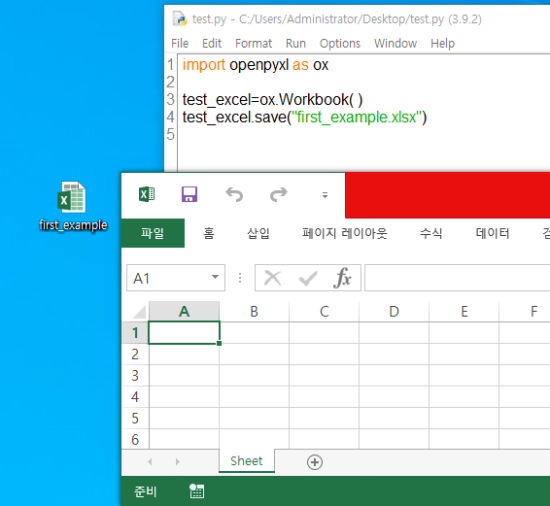Image resolution: width=550 pixels, height=506 pixels.
Task: Select row 2 header
Action: (x=135, y=354)
